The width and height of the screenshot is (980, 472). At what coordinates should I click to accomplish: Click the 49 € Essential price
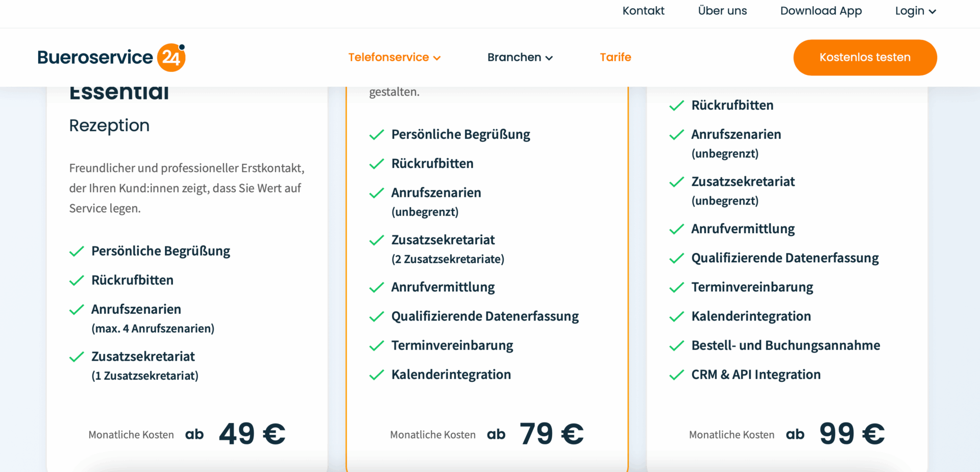(x=252, y=434)
